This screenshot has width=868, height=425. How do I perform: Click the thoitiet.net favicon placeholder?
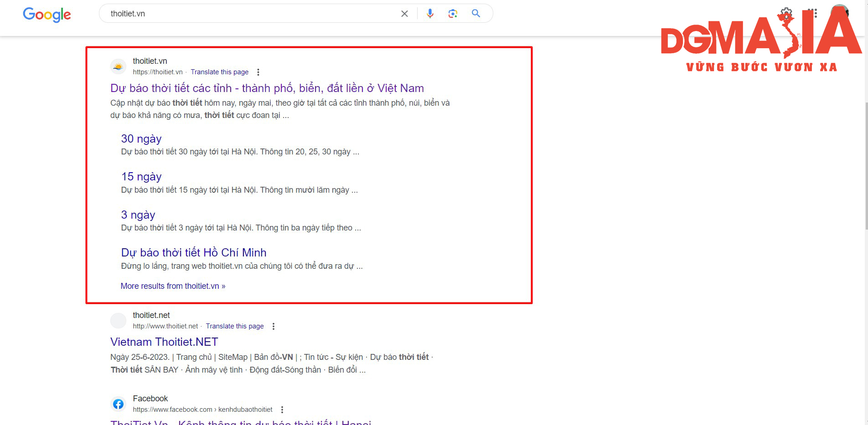point(119,321)
